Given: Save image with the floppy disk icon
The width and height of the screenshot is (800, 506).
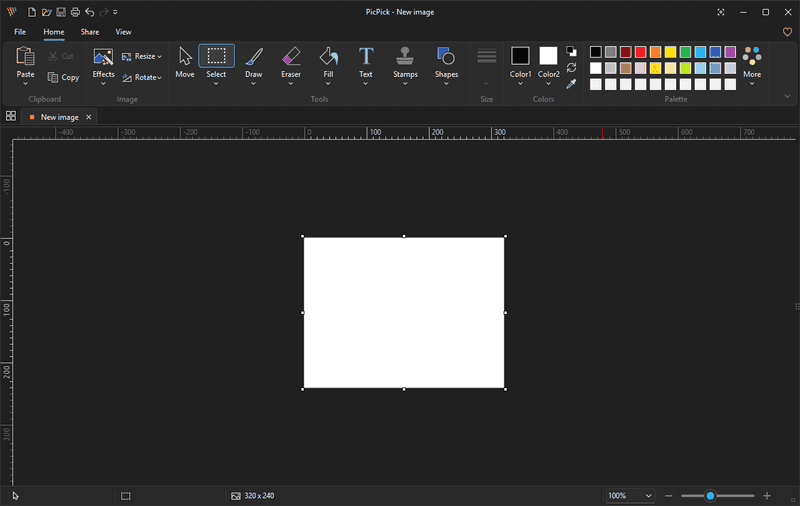Looking at the screenshot, I should point(61,12).
